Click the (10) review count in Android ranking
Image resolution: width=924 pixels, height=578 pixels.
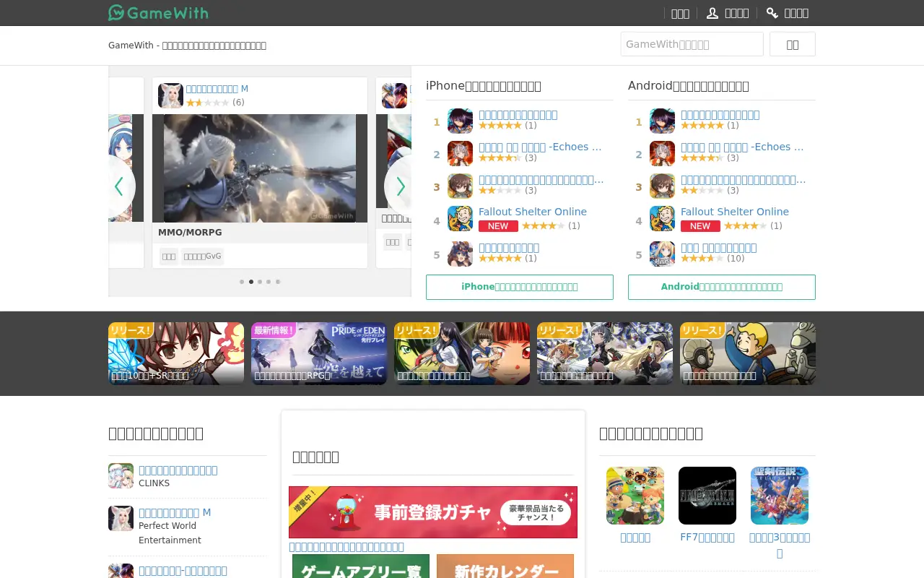(x=736, y=259)
